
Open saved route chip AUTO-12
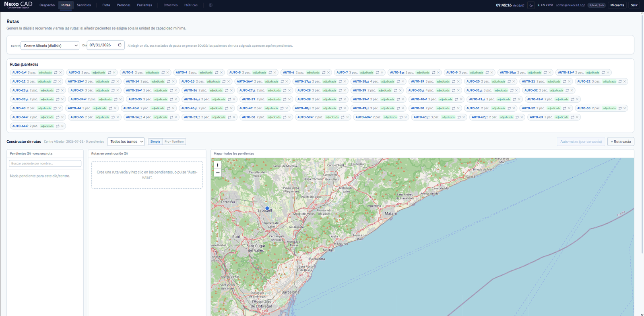(36, 81)
